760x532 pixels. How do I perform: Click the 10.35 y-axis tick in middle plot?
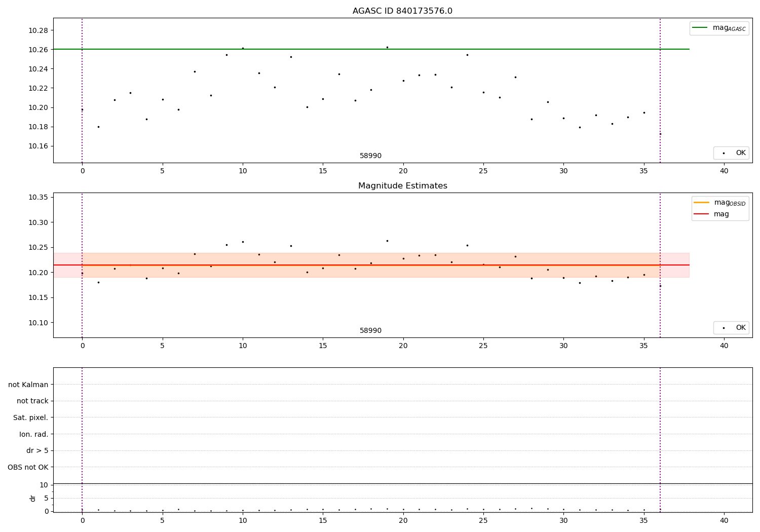click(x=38, y=197)
